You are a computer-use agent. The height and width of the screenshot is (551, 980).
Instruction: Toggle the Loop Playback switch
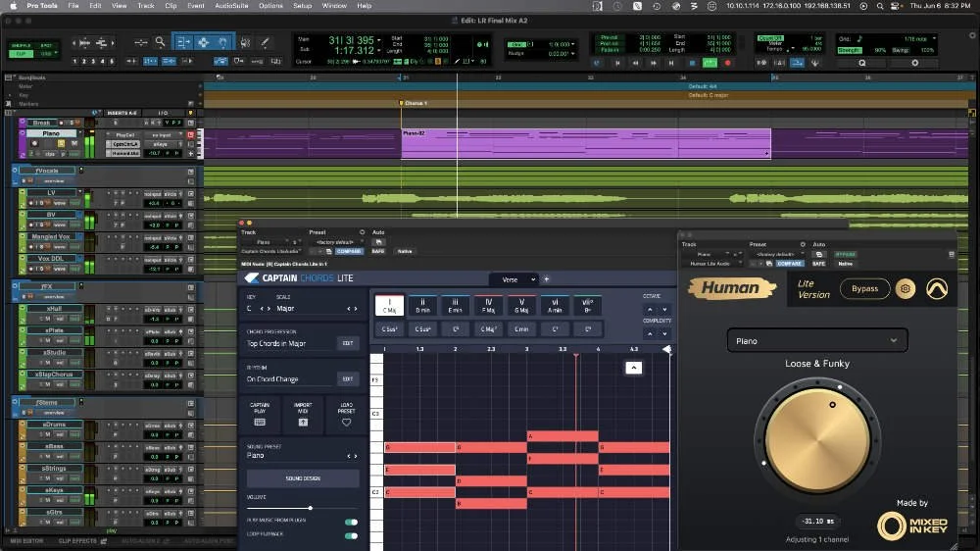(x=351, y=535)
